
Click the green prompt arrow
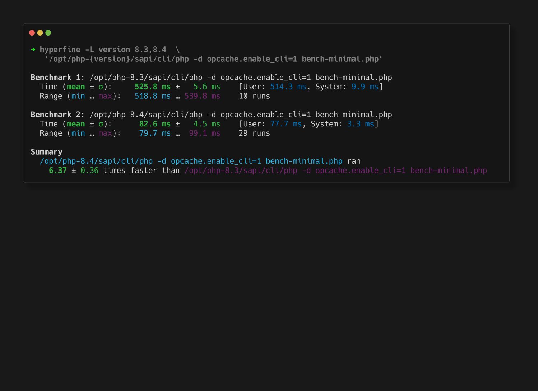point(33,50)
